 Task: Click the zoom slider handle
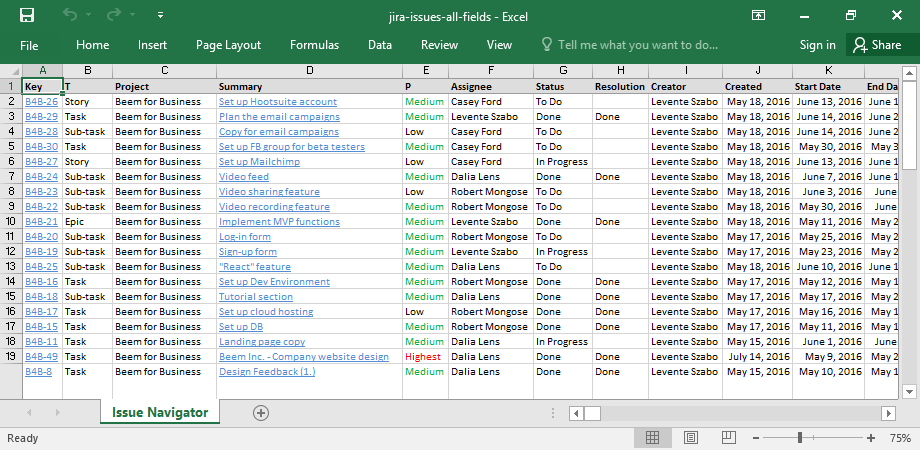800,438
